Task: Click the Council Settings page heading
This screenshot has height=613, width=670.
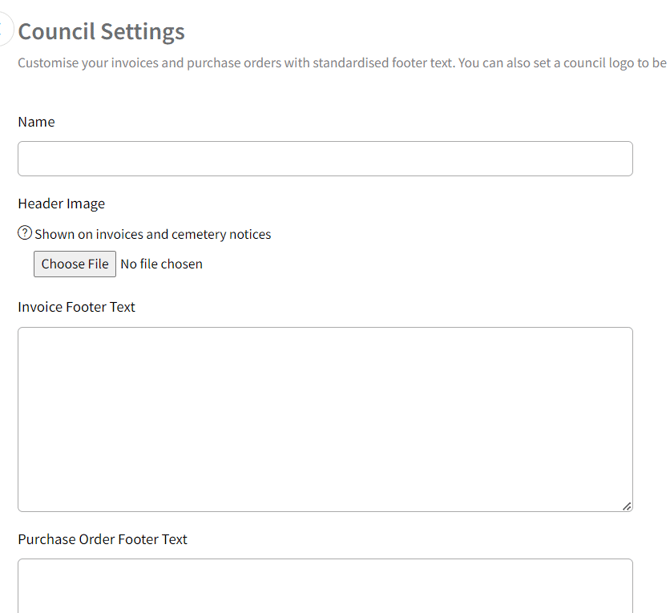Action: pyautogui.click(x=101, y=31)
